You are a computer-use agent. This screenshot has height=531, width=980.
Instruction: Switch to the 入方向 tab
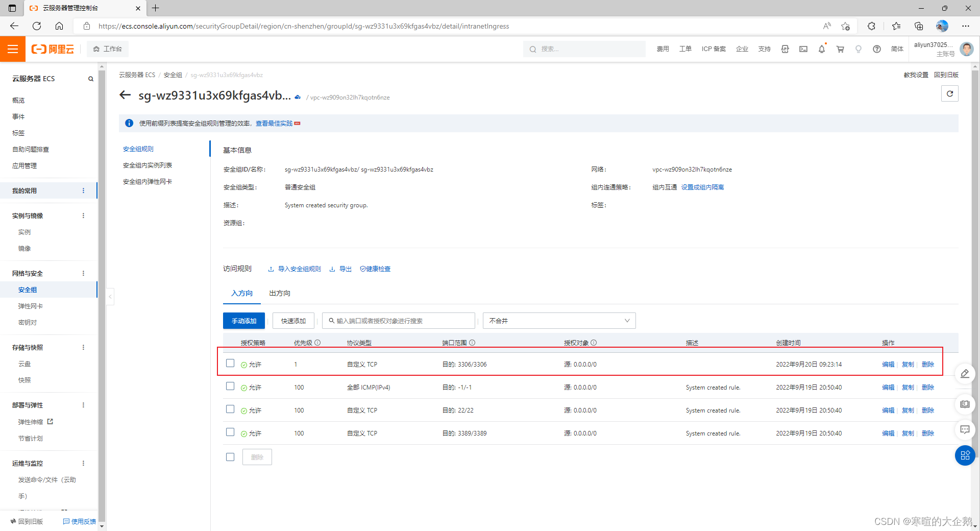click(x=242, y=293)
